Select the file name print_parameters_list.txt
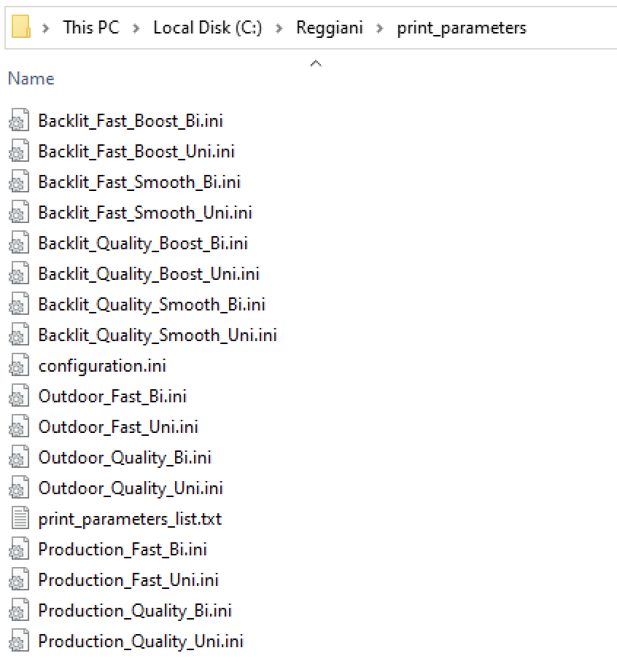The height and width of the screenshot is (672, 617). click(130, 520)
